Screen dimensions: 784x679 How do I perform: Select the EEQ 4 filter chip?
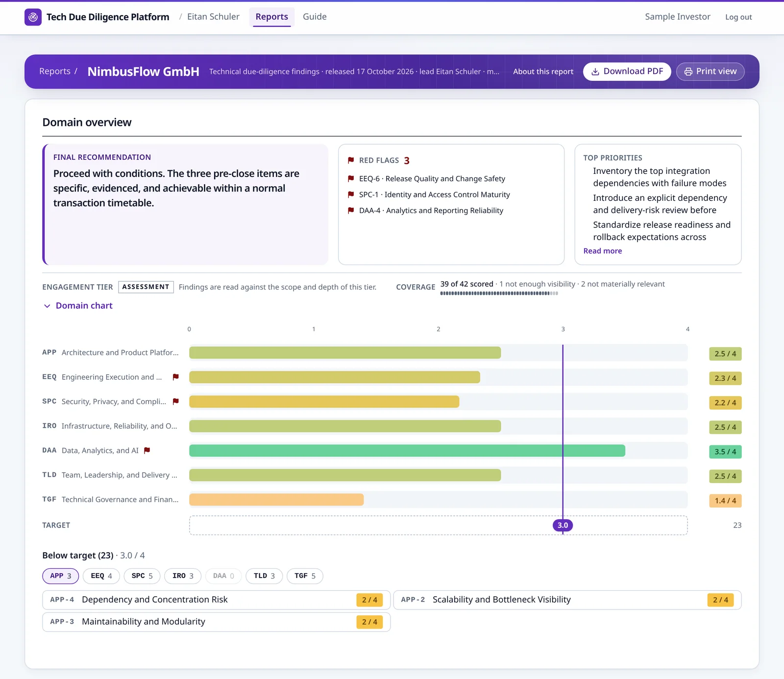pyautogui.click(x=101, y=576)
